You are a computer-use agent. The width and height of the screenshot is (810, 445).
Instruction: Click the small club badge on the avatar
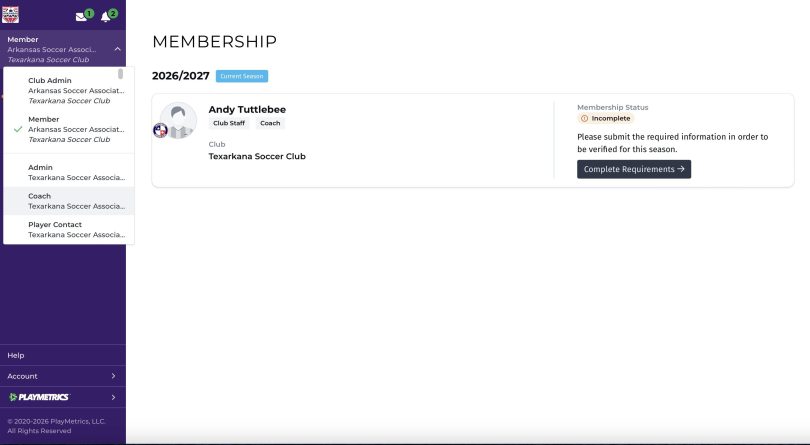(x=160, y=130)
